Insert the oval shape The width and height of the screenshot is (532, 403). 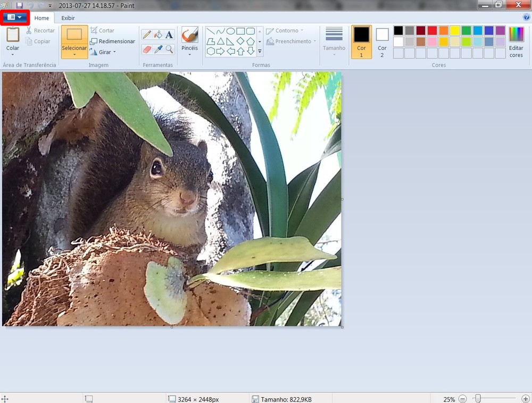coord(230,31)
